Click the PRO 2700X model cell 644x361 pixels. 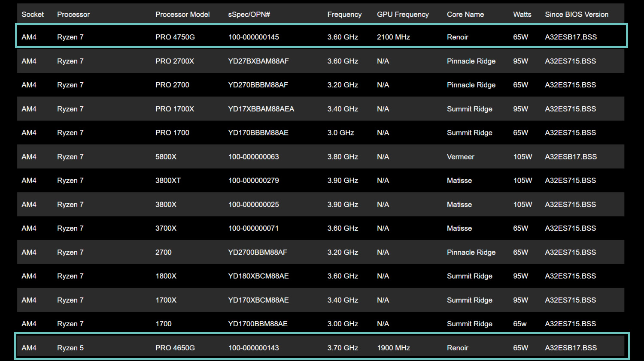point(175,61)
